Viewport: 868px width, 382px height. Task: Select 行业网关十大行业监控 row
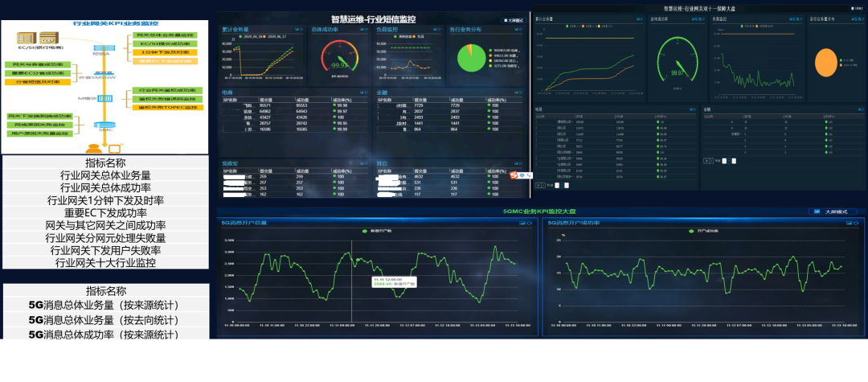tap(106, 262)
